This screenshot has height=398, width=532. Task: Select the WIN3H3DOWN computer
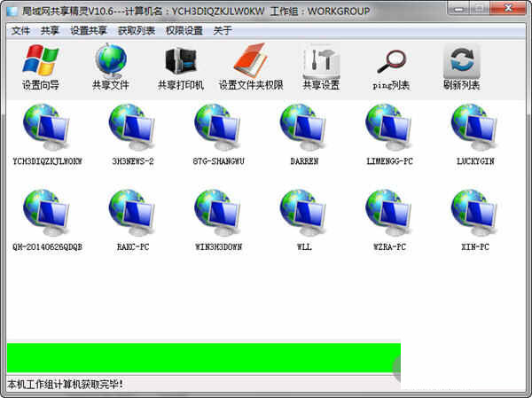pyautogui.click(x=218, y=213)
